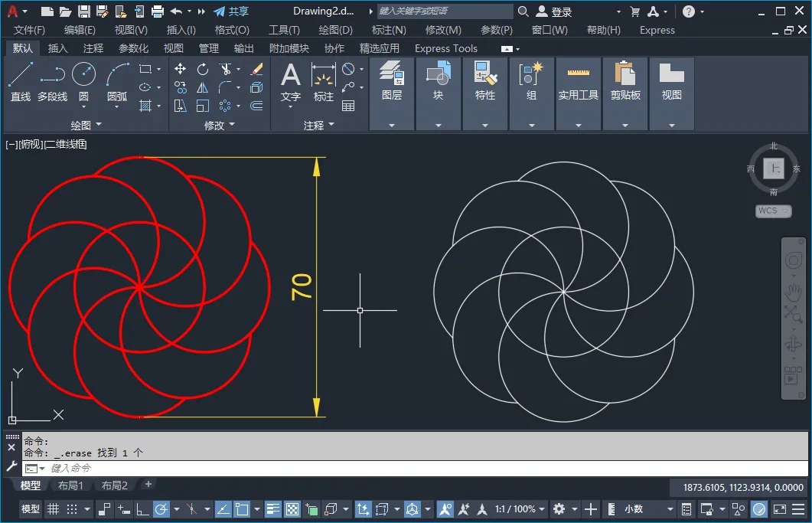Open the WCS coordinate system dropdown

[773, 211]
